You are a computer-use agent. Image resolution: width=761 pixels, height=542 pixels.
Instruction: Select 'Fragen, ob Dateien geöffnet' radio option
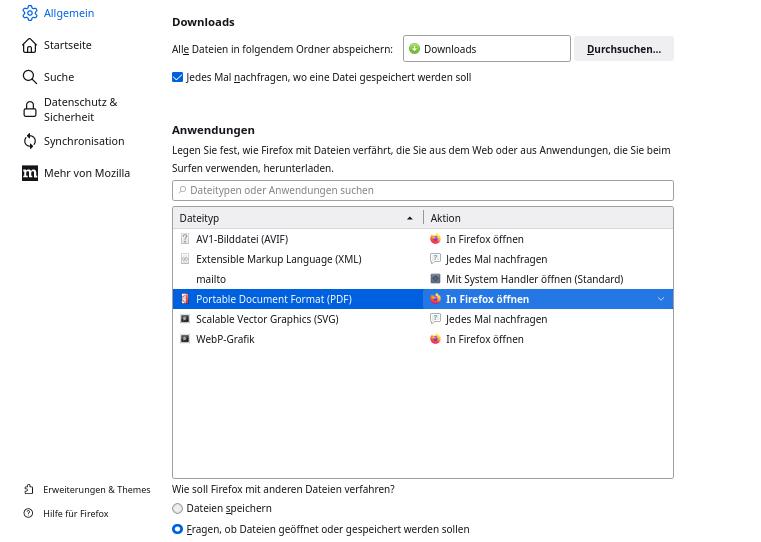pyautogui.click(x=178, y=529)
